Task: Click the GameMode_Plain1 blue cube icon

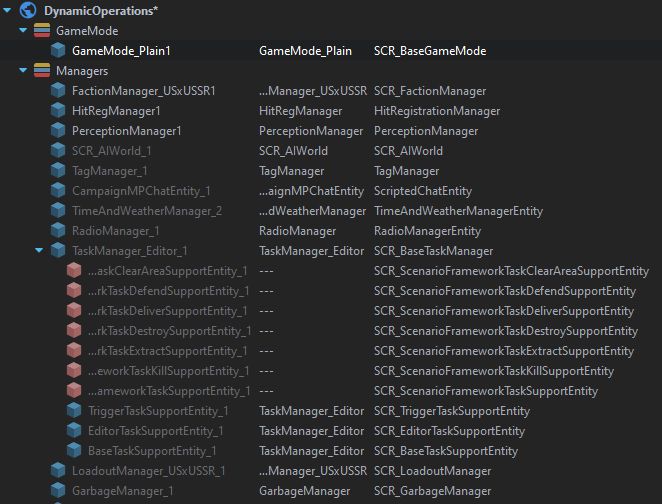Action: tap(58, 51)
